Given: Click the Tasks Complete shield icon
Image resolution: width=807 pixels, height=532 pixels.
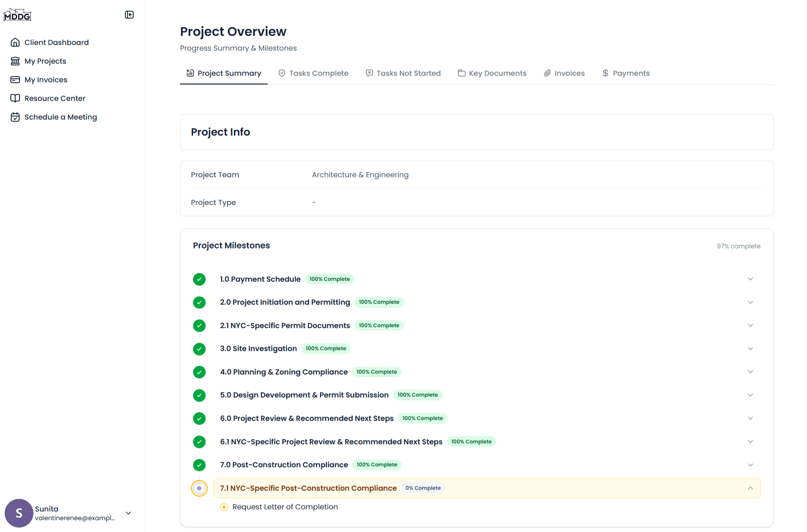Looking at the screenshot, I should click(x=282, y=73).
